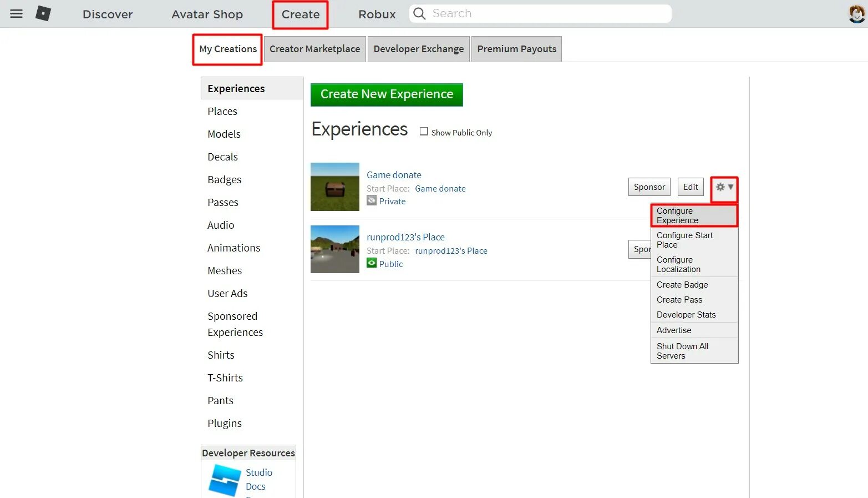
Task: Select Plugins in the sidebar
Action: click(225, 424)
